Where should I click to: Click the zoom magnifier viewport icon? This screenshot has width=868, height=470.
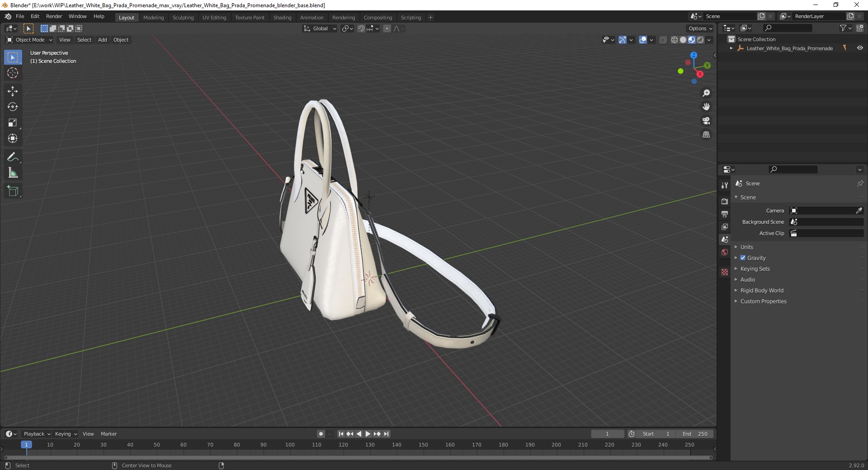(x=706, y=93)
